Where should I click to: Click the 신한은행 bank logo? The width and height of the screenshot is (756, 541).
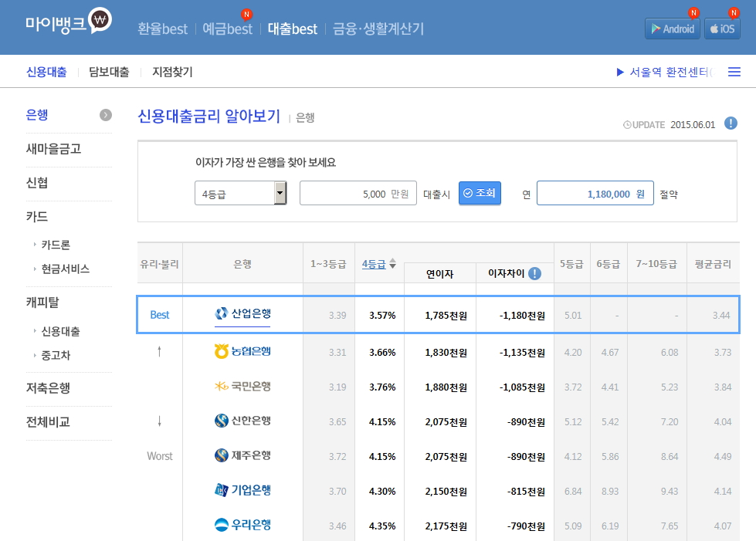click(242, 421)
